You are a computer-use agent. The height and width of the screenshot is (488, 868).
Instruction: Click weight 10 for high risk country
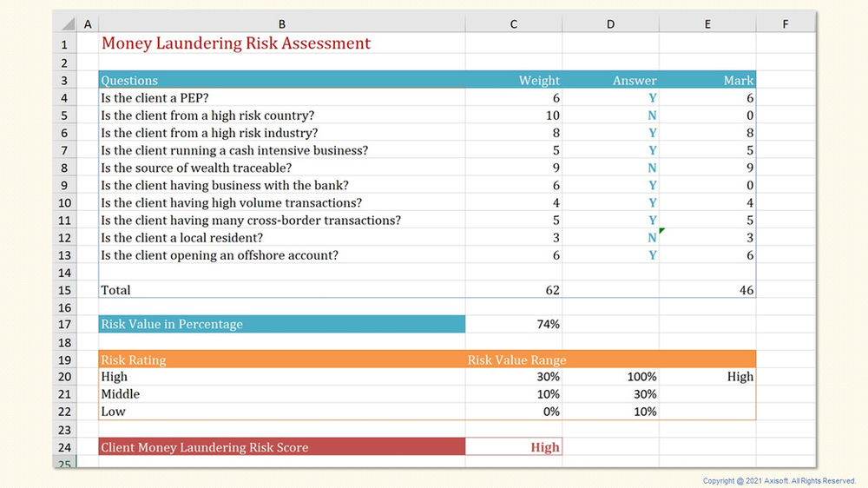(514, 115)
